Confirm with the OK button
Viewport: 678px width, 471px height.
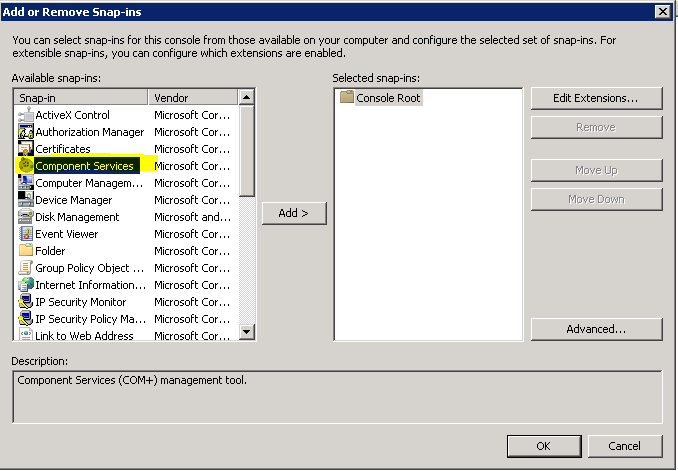pos(543,446)
